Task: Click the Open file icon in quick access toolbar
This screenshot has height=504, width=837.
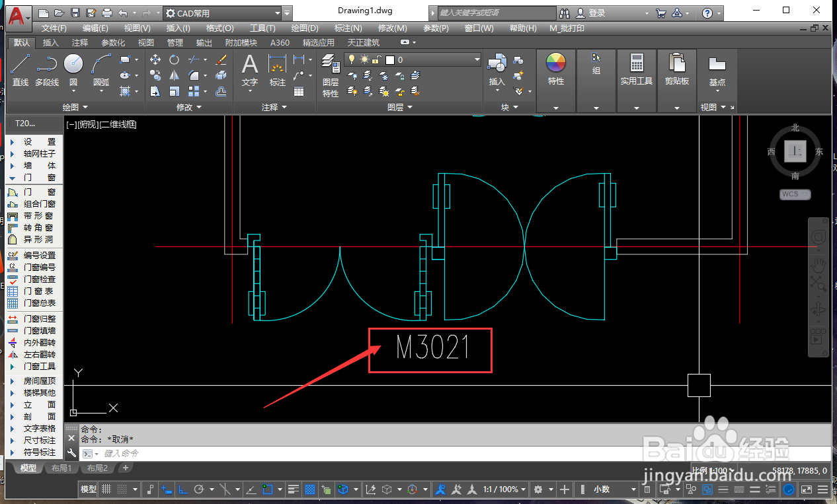Action: tap(60, 13)
